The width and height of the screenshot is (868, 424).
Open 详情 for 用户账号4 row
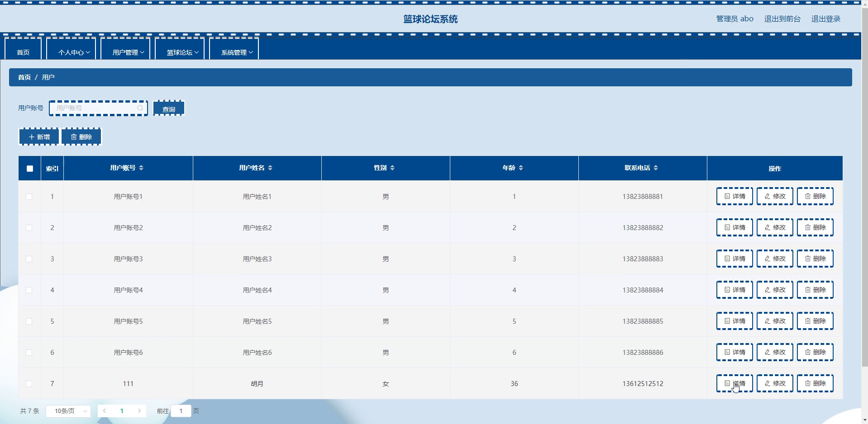tap(734, 290)
